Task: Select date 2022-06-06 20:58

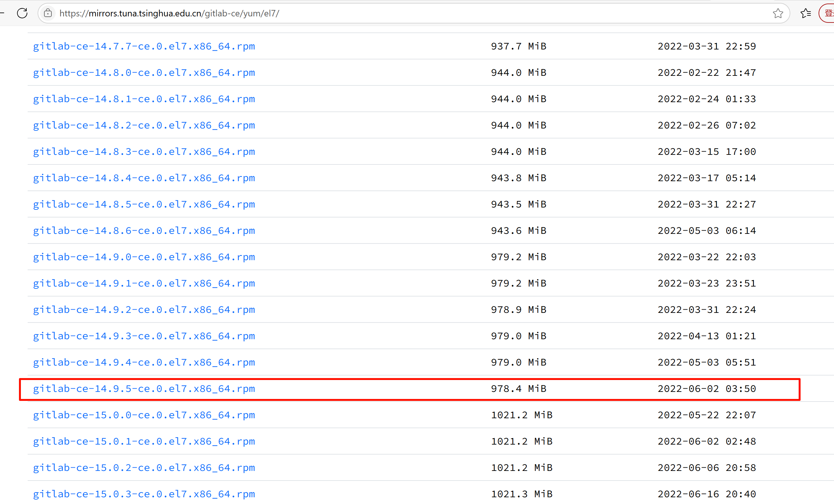Action: pos(707,468)
